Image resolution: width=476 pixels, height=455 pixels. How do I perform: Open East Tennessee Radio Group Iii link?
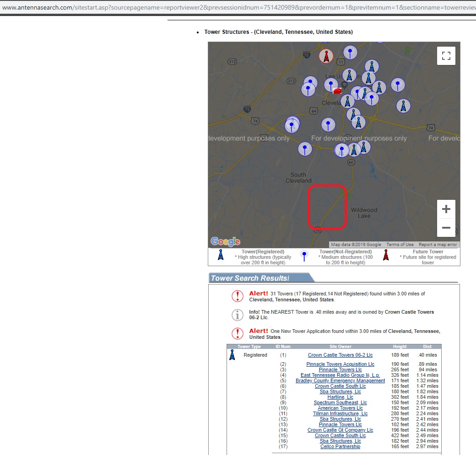(x=341, y=375)
